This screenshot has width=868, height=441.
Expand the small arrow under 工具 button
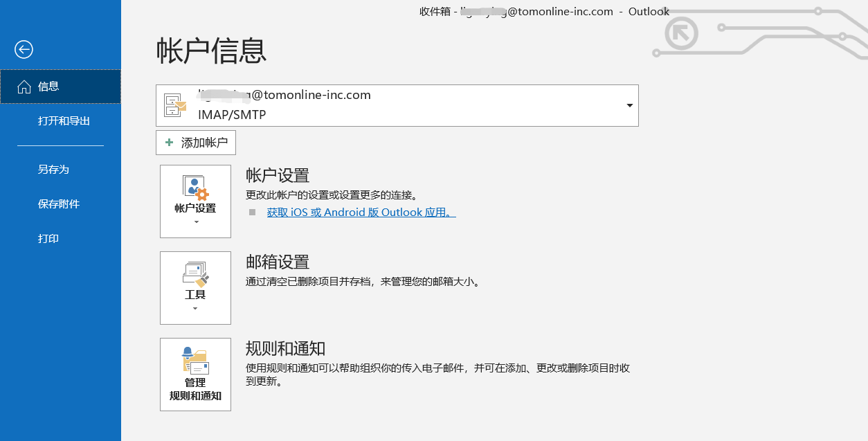[x=195, y=309]
